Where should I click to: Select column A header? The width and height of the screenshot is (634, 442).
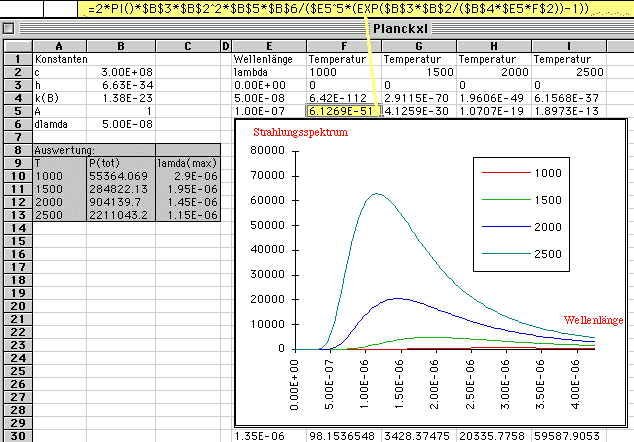click(59, 46)
